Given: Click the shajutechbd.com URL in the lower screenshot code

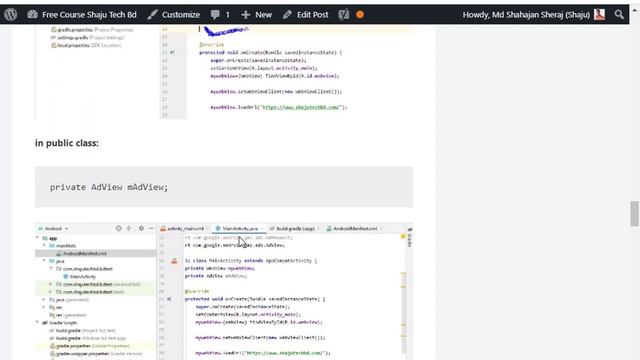Looking at the screenshot, I should pyautogui.click(x=284, y=353).
